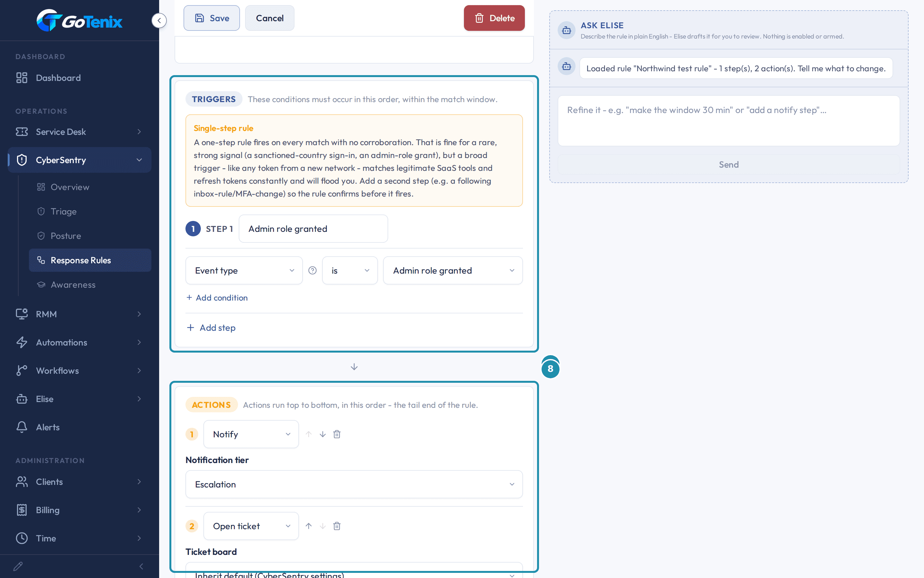Click the pencil edit icon at sidebar bottom
924x578 pixels.
click(18, 566)
